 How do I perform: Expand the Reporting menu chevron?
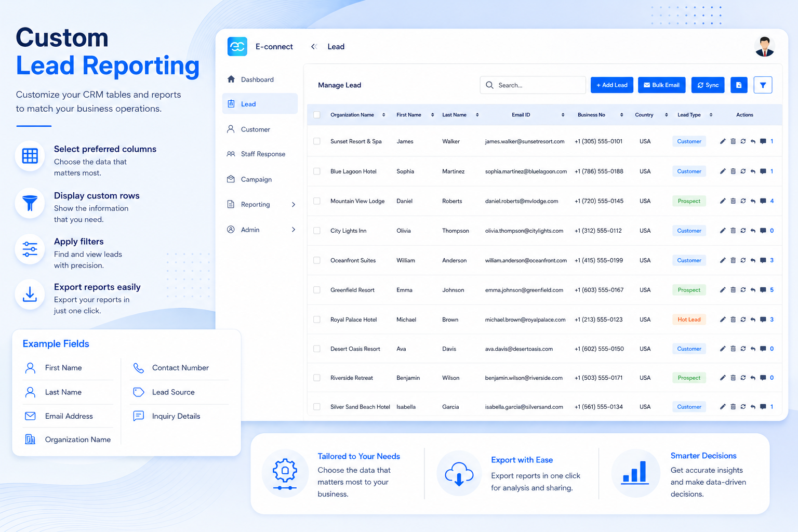coord(294,205)
